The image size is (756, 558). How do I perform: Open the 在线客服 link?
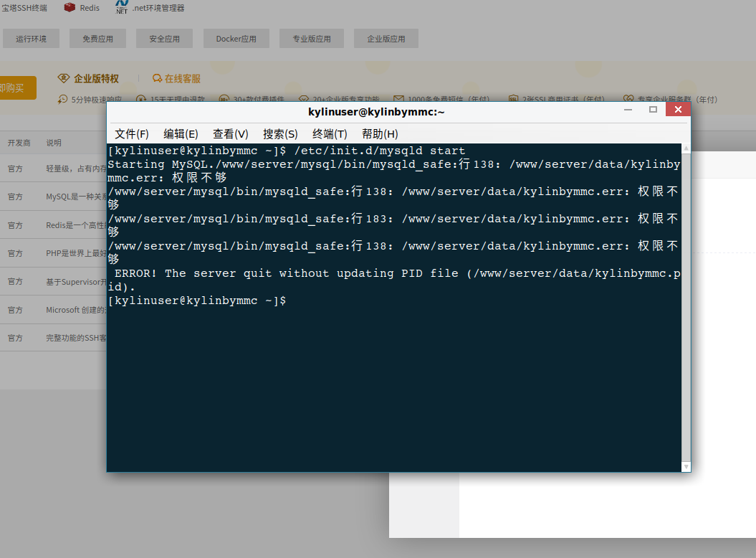[x=182, y=78]
